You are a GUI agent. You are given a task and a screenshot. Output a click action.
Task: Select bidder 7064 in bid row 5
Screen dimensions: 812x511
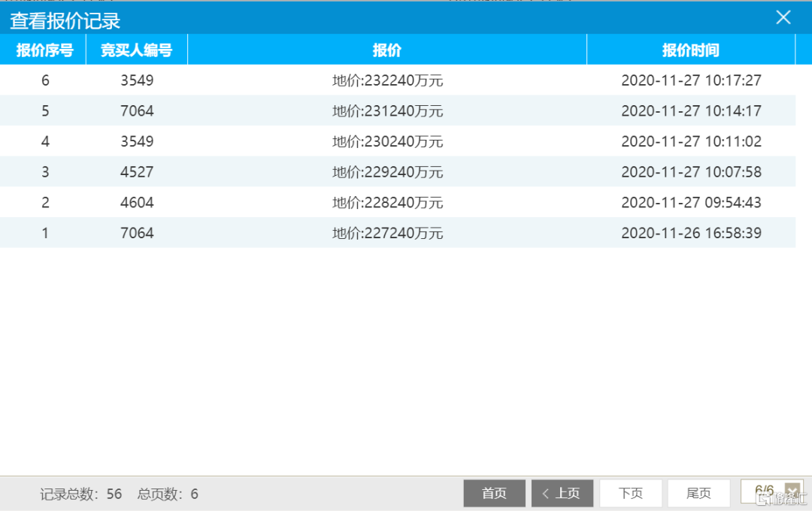coord(137,111)
